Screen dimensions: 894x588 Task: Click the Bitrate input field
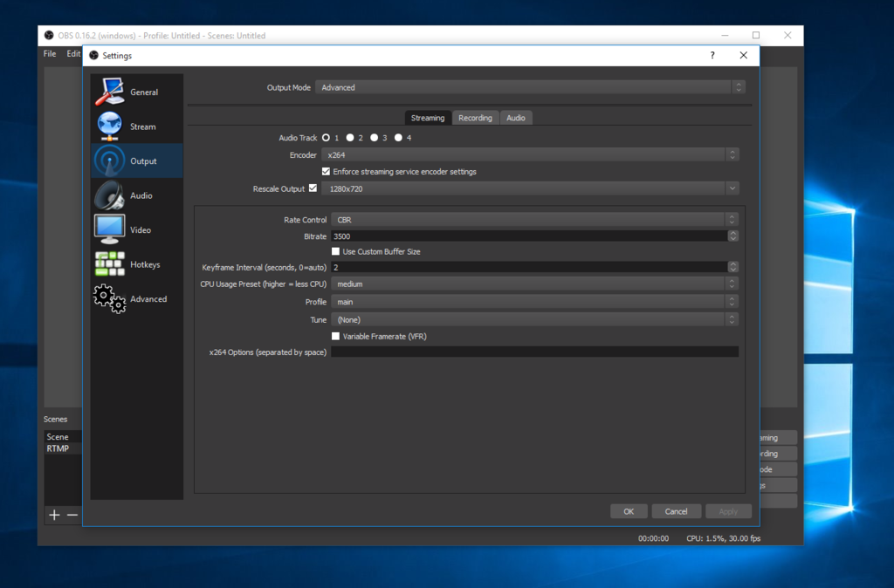point(529,236)
